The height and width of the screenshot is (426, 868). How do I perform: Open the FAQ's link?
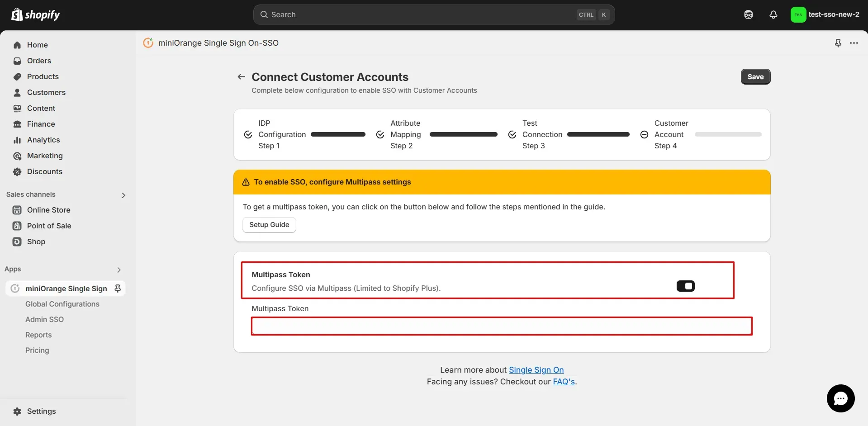(564, 382)
